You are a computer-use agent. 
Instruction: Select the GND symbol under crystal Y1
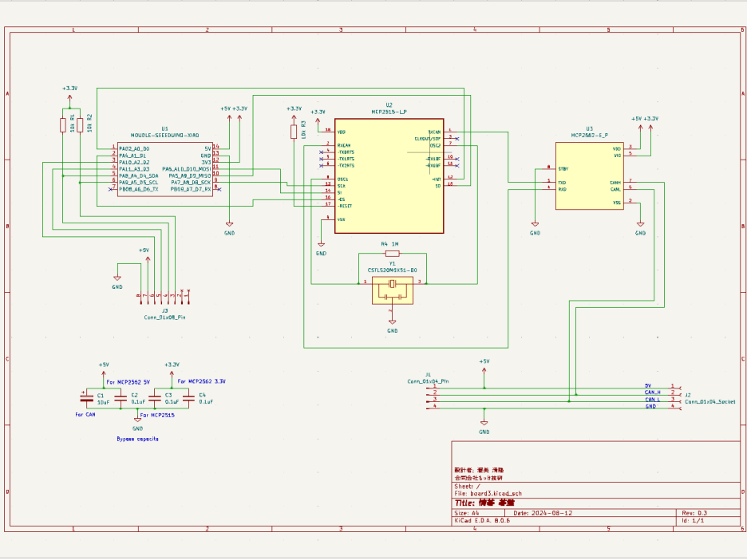coord(392,321)
